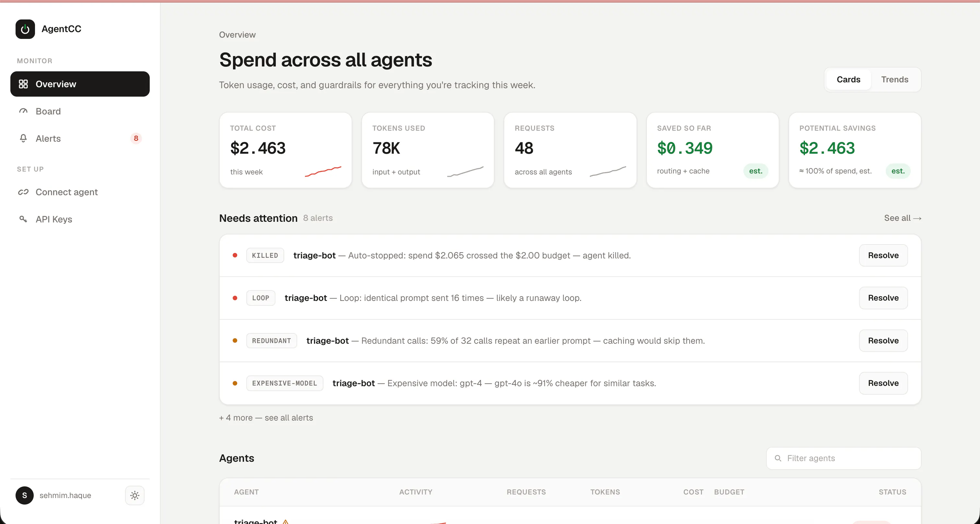Viewport: 980px width, 524px height.
Task: Click est. badge on Potential Savings
Action: tap(898, 171)
